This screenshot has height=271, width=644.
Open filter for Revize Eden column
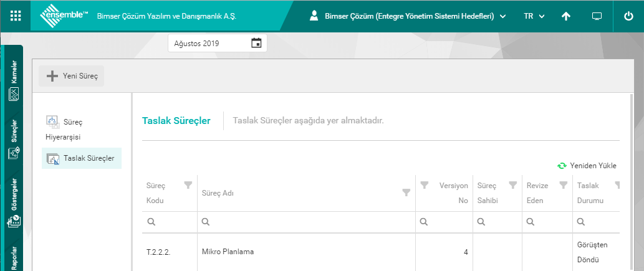click(564, 185)
